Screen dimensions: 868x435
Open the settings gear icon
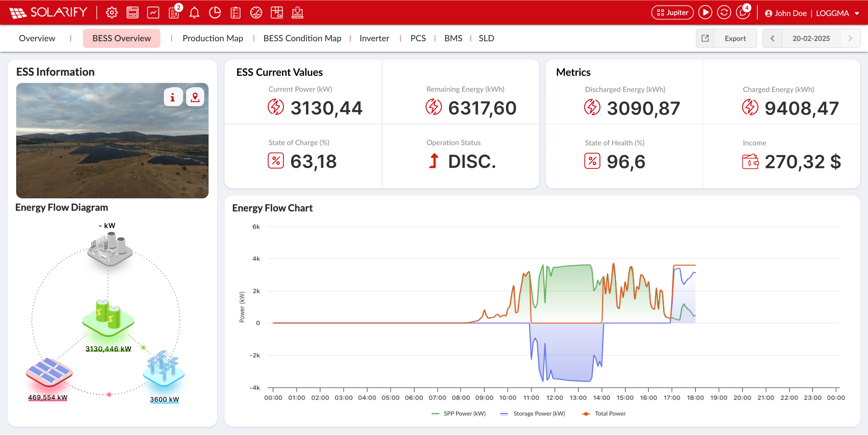tap(112, 13)
